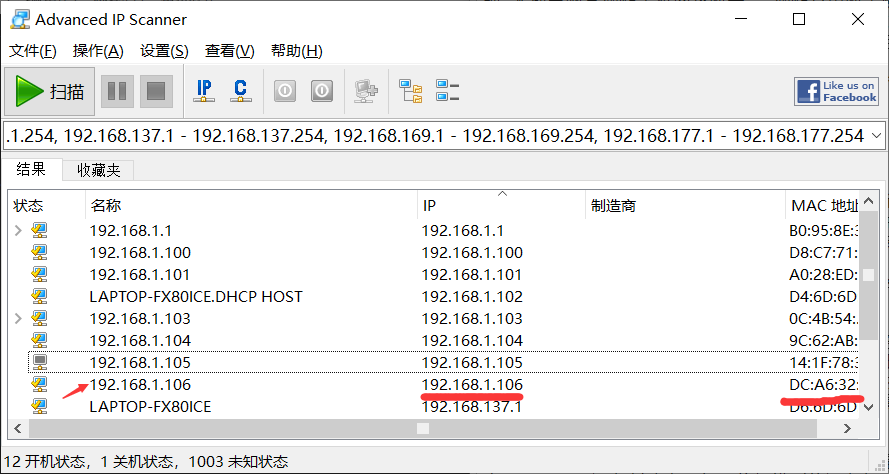Viewport: 889px width, 474px height.
Task: Sort by the IP column header
Action: pyautogui.click(x=501, y=205)
